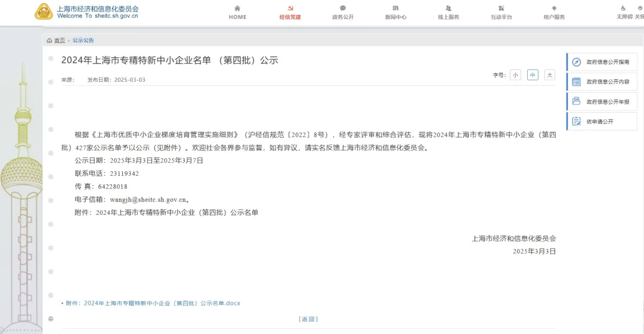This screenshot has height=334, width=644.
Task: Open the 互动平台 icon in navigation
Action: click(501, 8)
